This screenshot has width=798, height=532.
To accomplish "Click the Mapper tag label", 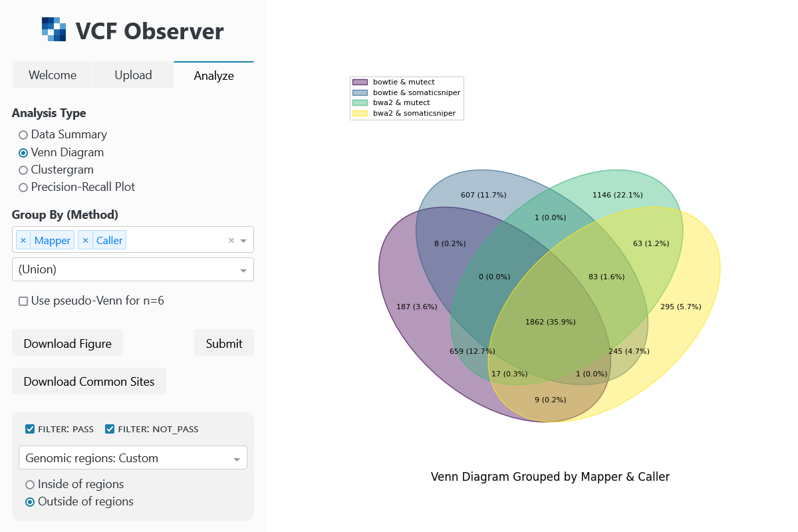I will pyautogui.click(x=53, y=240).
